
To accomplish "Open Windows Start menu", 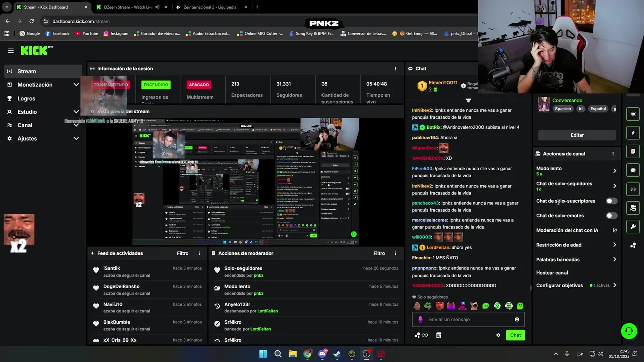I will (x=263, y=354).
